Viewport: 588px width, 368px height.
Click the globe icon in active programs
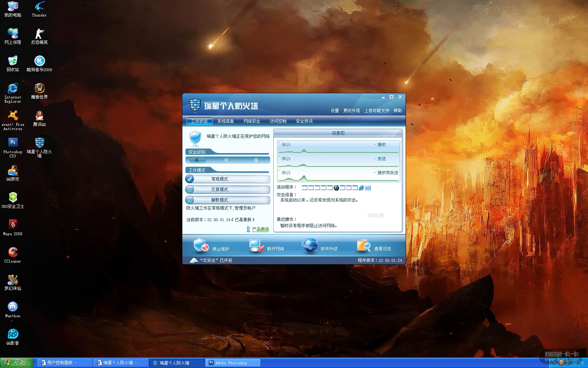(336, 188)
